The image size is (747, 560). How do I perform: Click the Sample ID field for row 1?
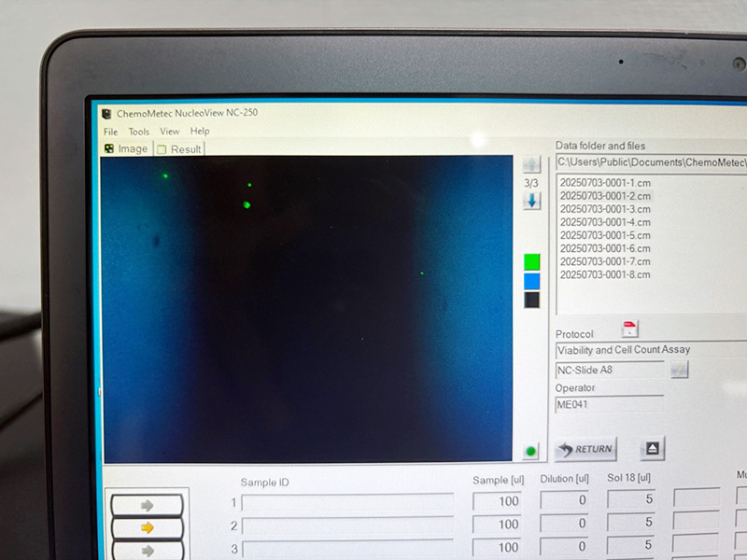click(347, 503)
